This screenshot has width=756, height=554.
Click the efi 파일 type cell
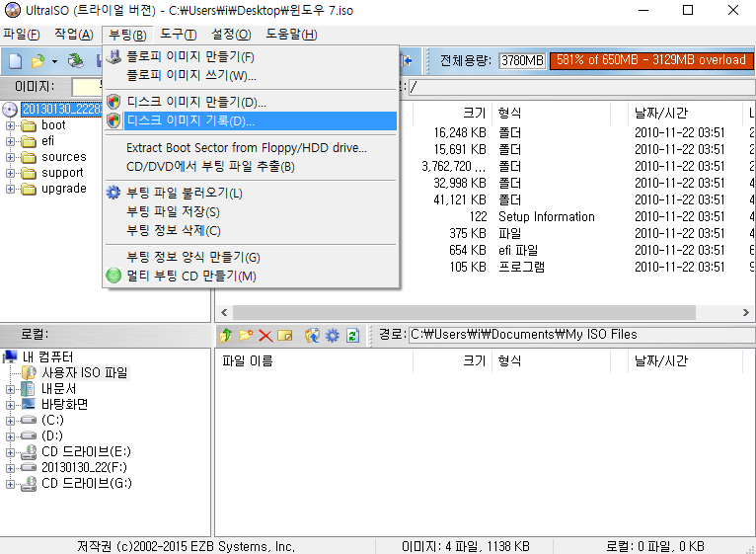(518, 250)
